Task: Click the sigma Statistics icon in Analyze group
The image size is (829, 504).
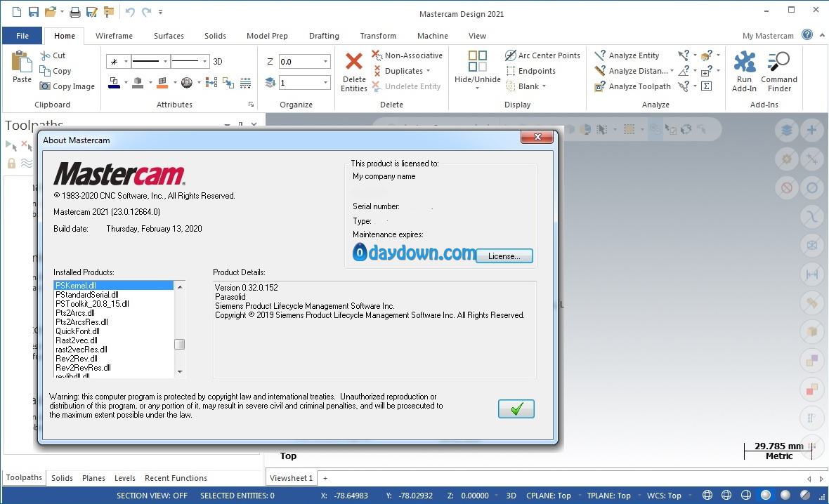Action: tap(706, 86)
